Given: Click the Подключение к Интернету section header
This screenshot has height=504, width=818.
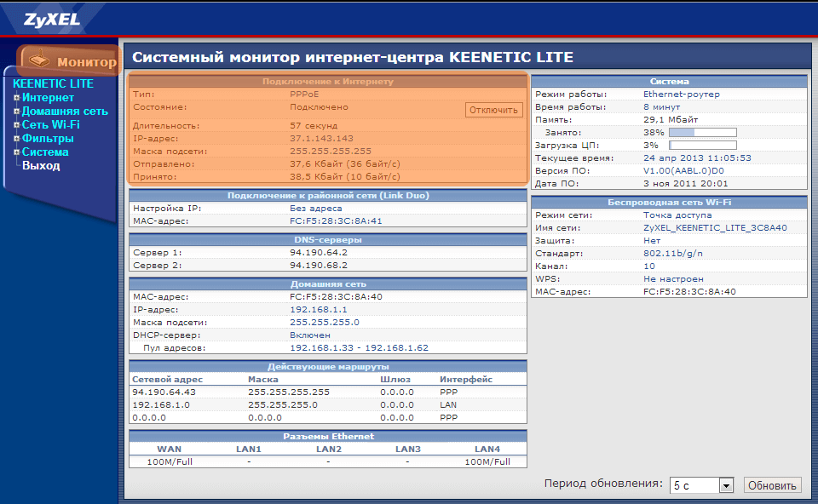Looking at the screenshot, I should 327,82.
